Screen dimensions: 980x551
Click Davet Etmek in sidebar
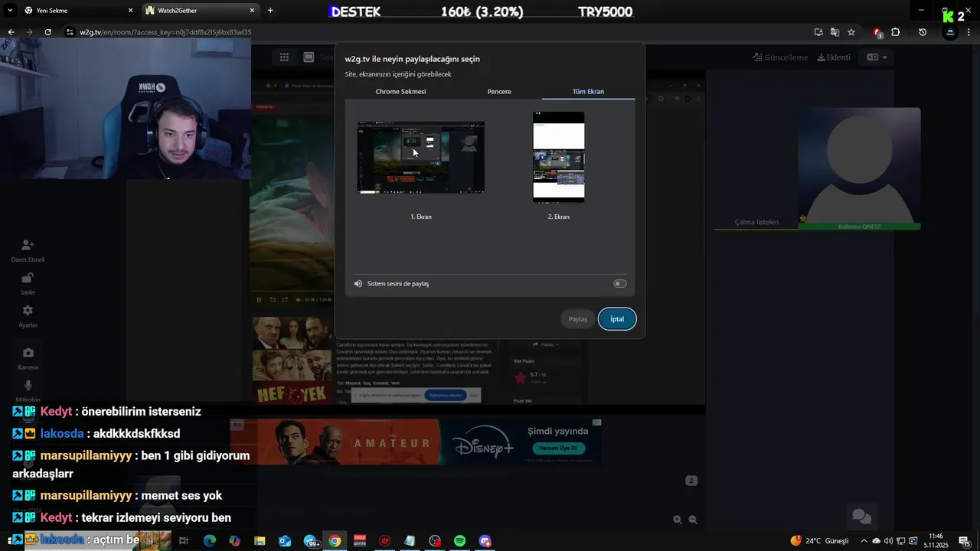click(28, 250)
